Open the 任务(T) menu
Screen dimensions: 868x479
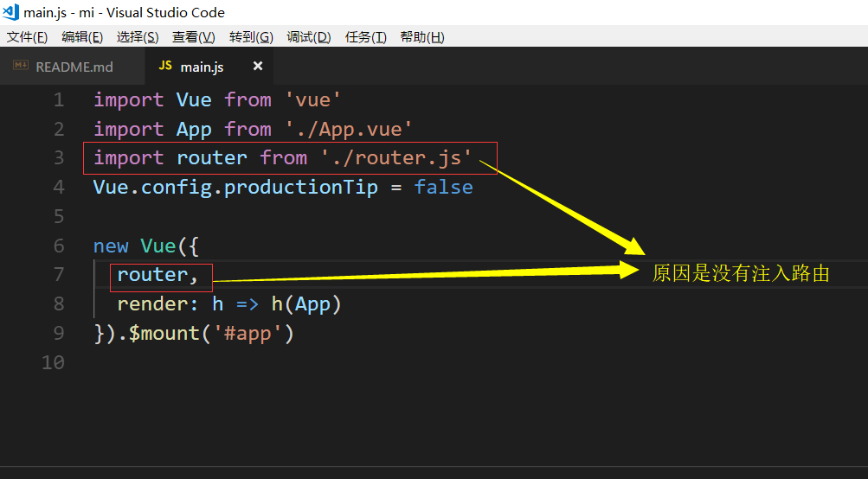365,37
